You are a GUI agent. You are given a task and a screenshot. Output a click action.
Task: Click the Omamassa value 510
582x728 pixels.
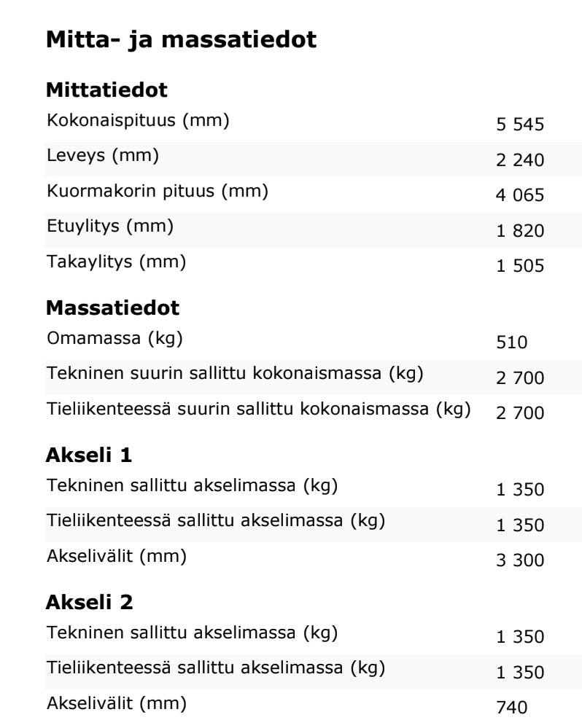pos(512,343)
